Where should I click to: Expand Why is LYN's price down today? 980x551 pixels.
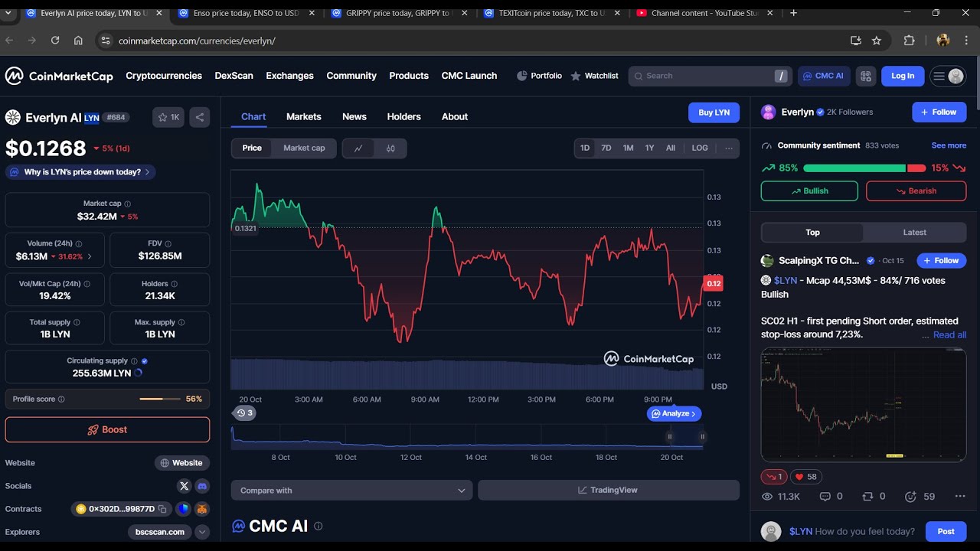coord(80,172)
